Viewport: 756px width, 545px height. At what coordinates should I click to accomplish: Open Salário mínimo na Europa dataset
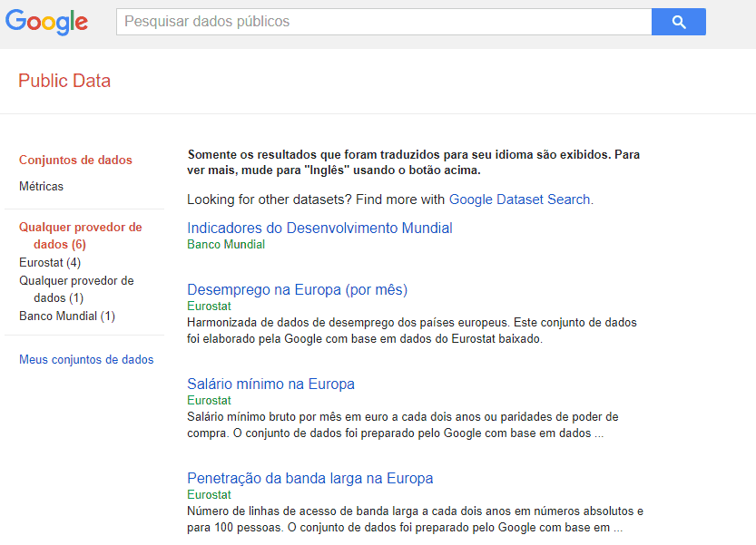pos(271,384)
